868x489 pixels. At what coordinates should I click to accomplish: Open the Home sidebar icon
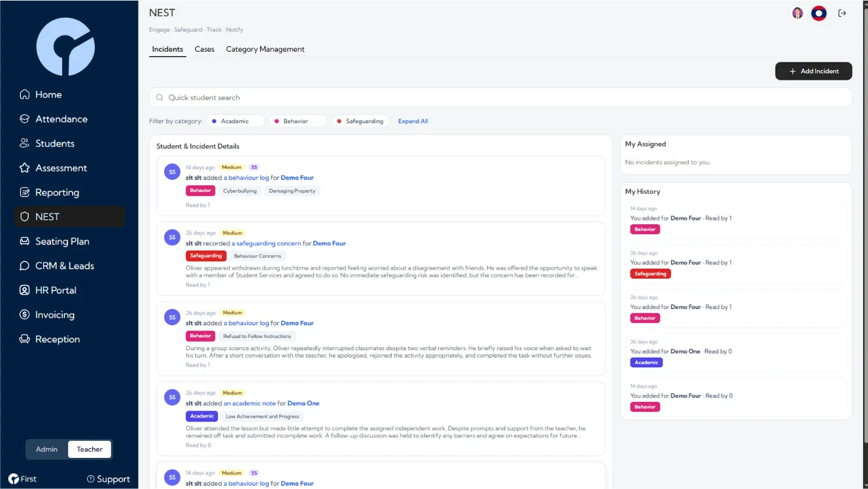(x=25, y=94)
